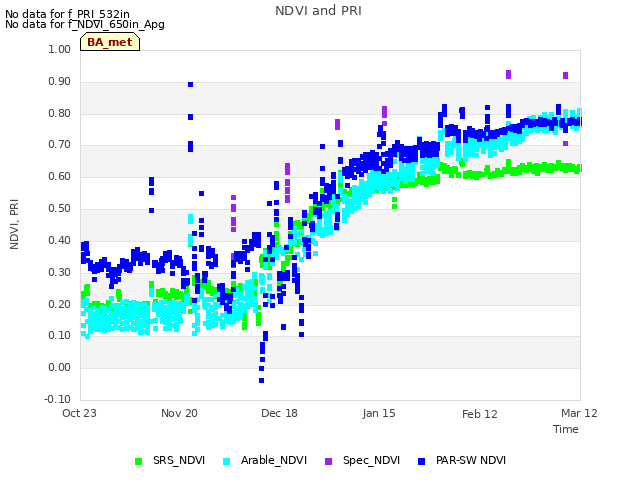Click the 'No data for f_NDVI_650in_Apg' message
The width and height of the screenshot is (640, 480).
pos(85,24)
